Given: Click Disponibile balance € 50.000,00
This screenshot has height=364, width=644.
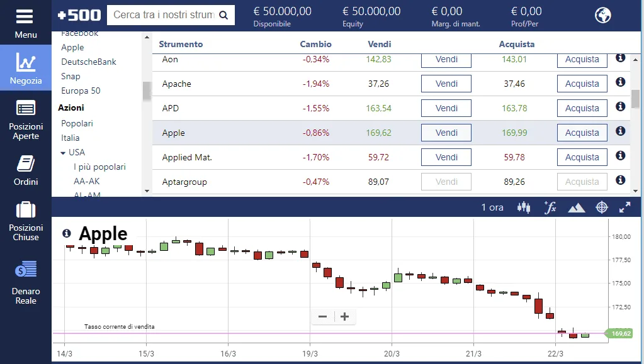Looking at the screenshot, I should [282, 11].
